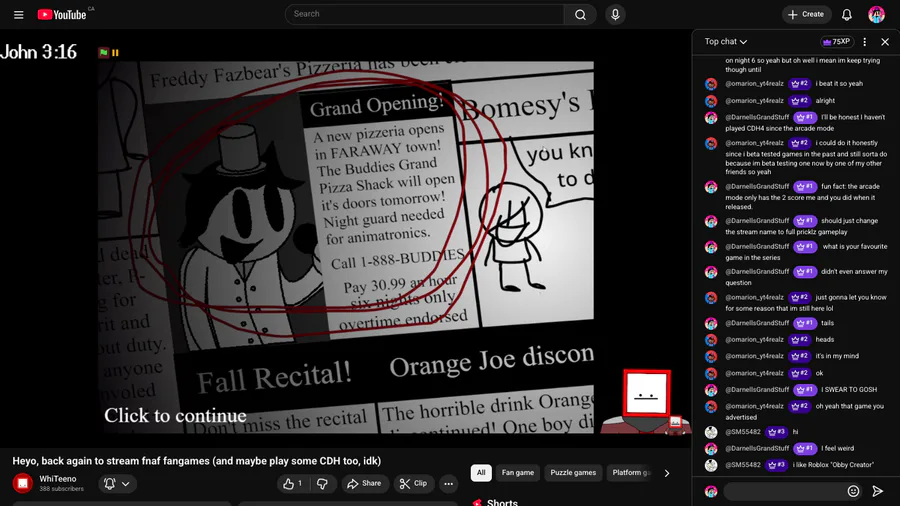Click the avatar beside 'heads' message
Viewport: 900px width, 506px height.
(x=711, y=340)
